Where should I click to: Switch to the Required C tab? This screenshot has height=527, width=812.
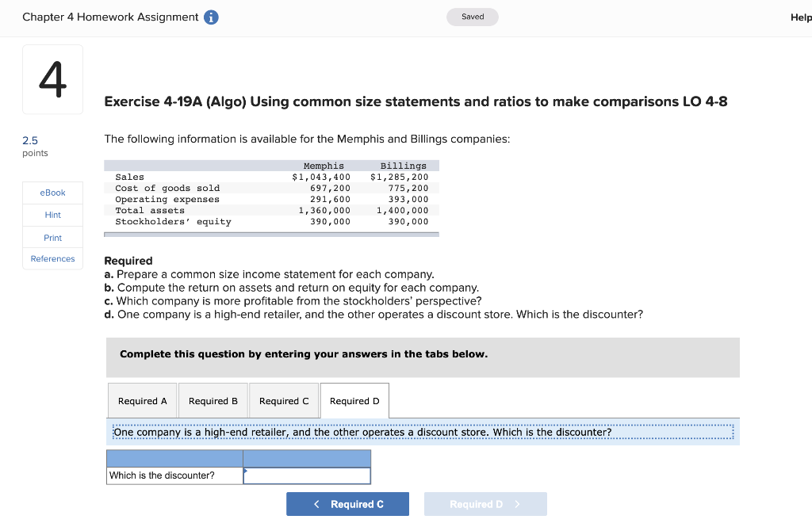click(283, 400)
